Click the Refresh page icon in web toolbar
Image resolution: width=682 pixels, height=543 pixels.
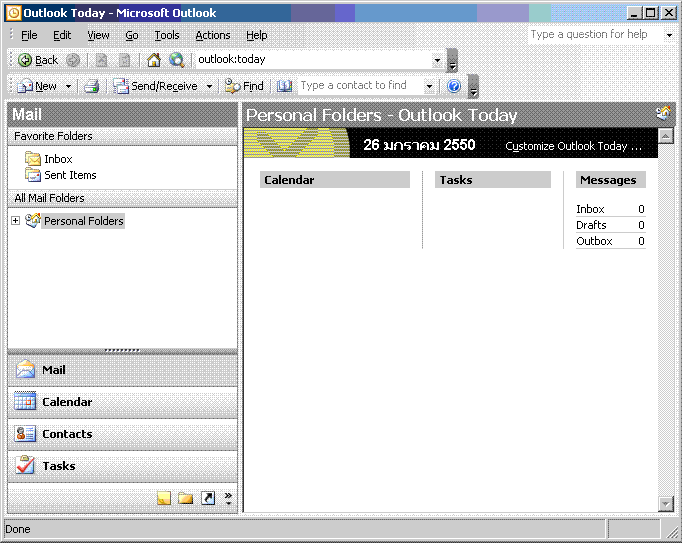[125, 60]
